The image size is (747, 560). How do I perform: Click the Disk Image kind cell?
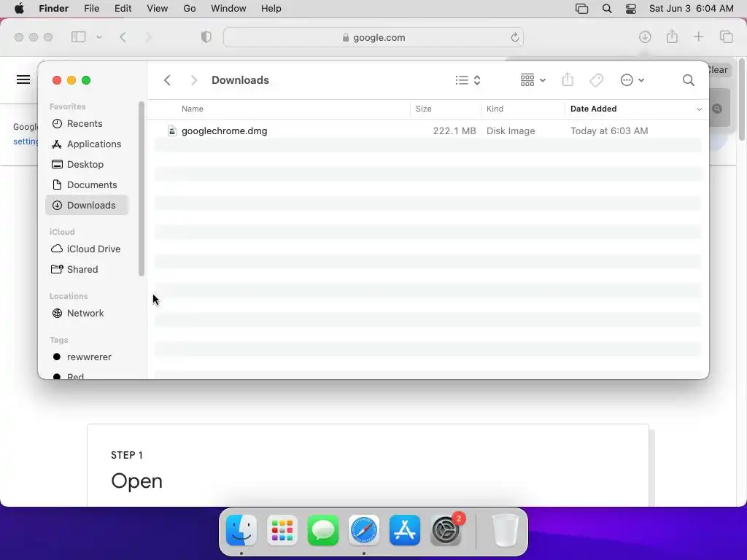510,131
